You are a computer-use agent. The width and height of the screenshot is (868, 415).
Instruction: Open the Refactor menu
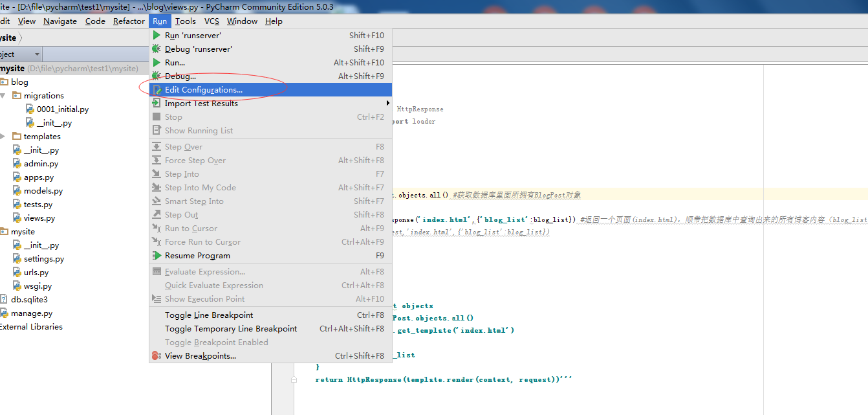pyautogui.click(x=129, y=21)
